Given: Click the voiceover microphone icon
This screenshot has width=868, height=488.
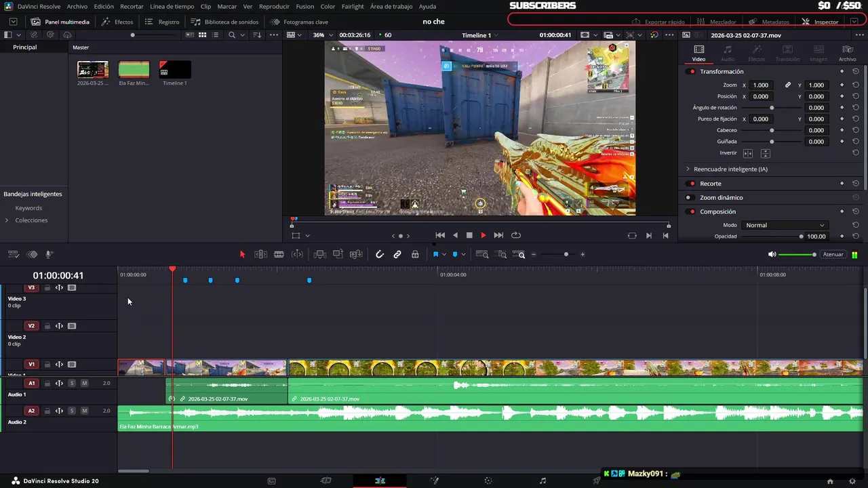Looking at the screenshot, I should pos(50,254).
